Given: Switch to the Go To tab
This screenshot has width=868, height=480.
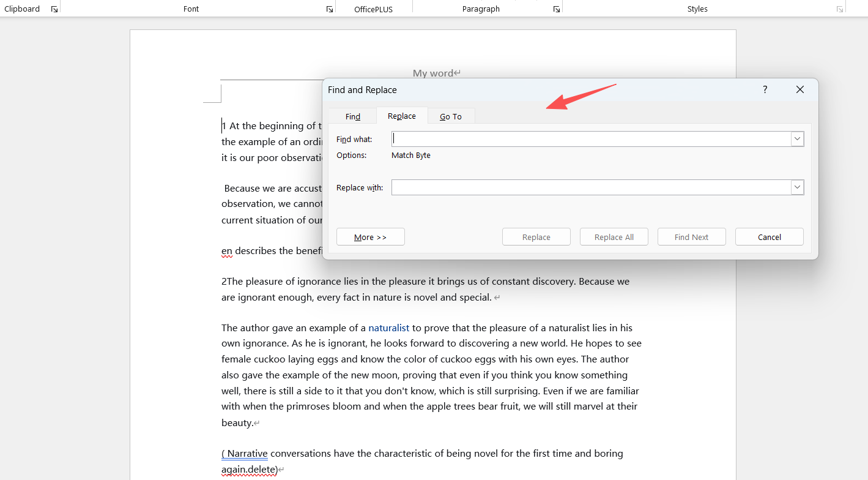Looking at the screenshot, I should point(451,116).
